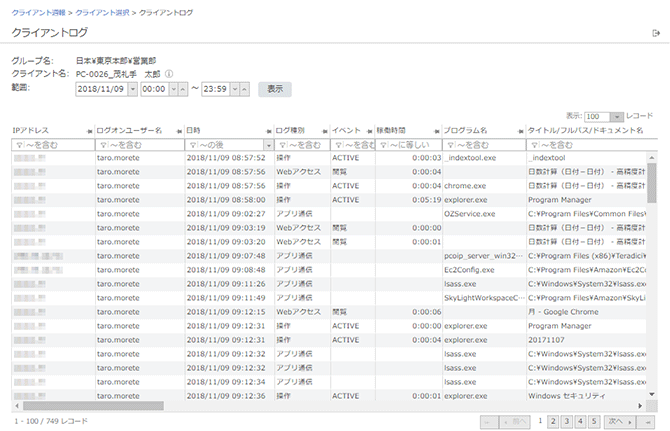Open the IPアドレス column menu icon
This screenshot has width=670, height=431.
point(86,131)
